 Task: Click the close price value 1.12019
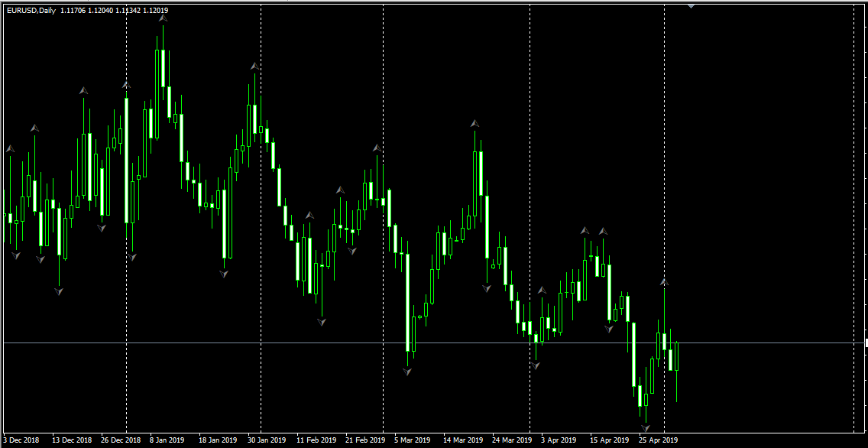tap(156, 11)
